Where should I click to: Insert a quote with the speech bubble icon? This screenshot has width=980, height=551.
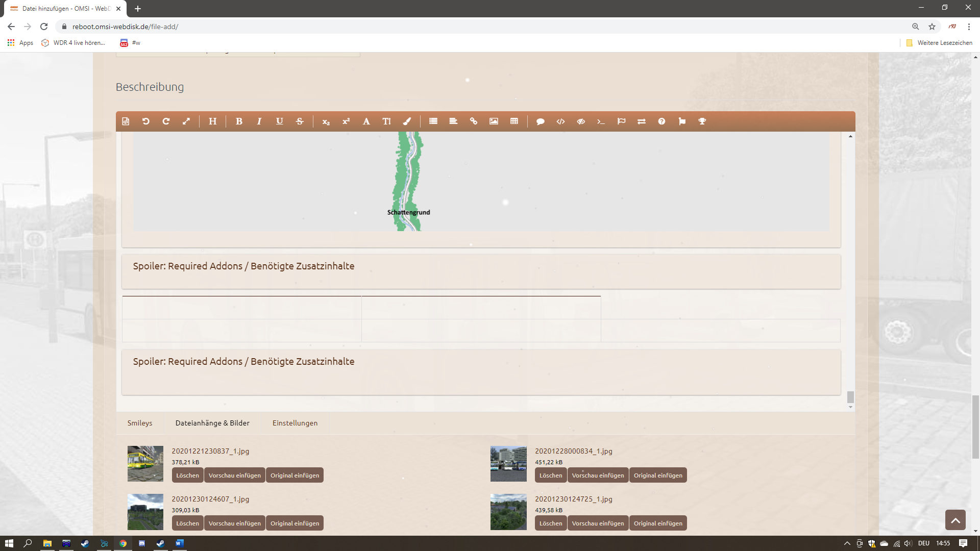click(x=541, y=121)
